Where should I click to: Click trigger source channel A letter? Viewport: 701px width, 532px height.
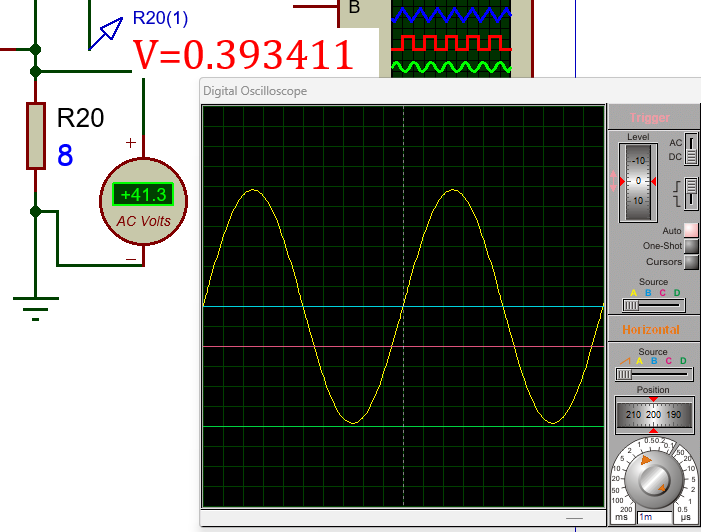[x=633, y=293]
